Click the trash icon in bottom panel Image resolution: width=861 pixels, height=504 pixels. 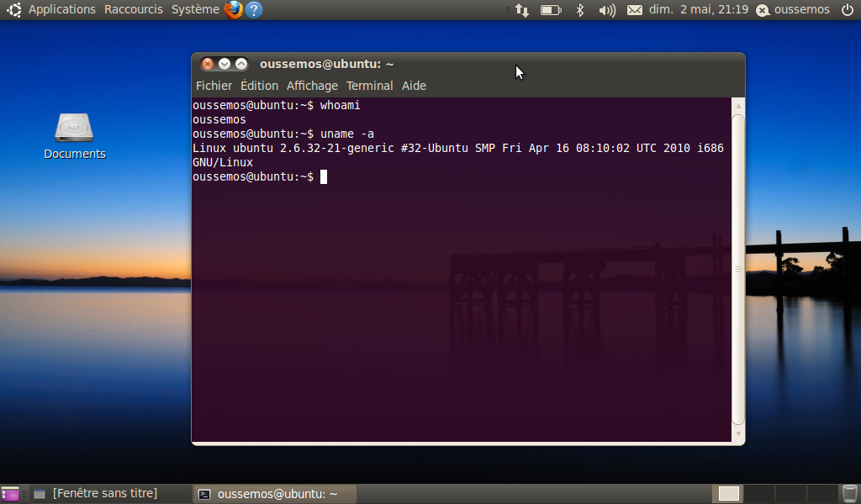coord(850,494)
